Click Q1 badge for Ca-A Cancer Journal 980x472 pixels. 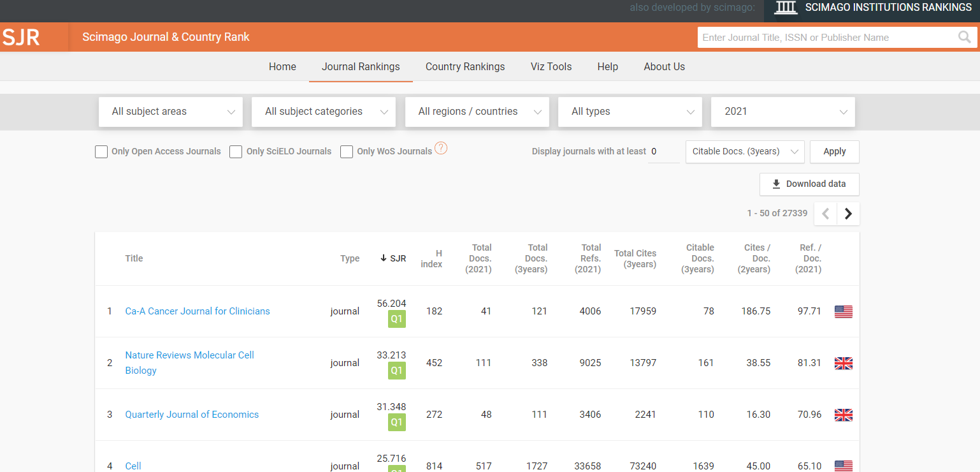click(397, 319)
